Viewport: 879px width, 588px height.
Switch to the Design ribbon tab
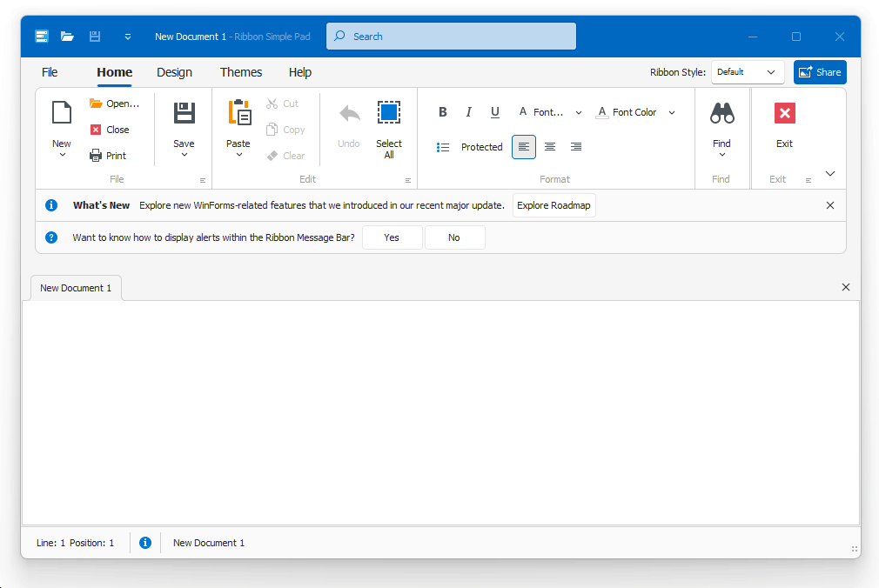click(174, 72)
